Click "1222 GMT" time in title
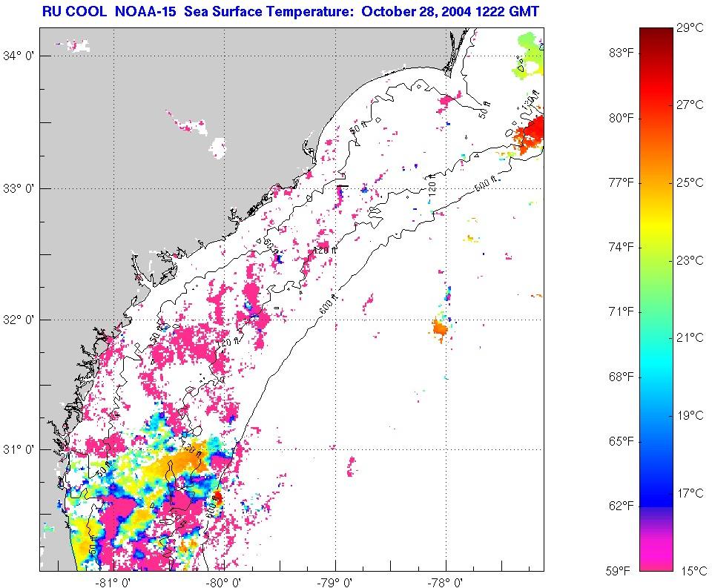The width and height of the screenshot is (712, 588). pyautogui.click(x=507, y=11)
